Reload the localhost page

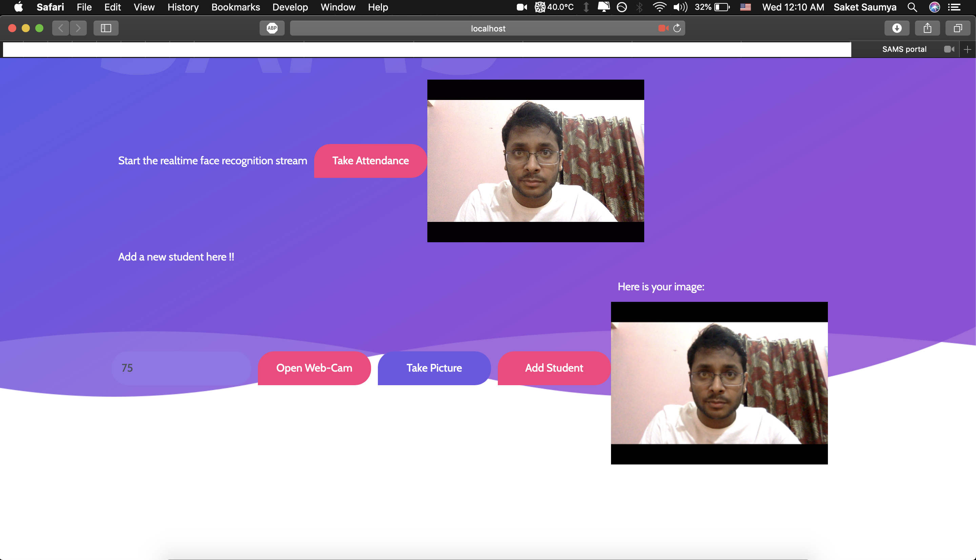coord(677,28)
